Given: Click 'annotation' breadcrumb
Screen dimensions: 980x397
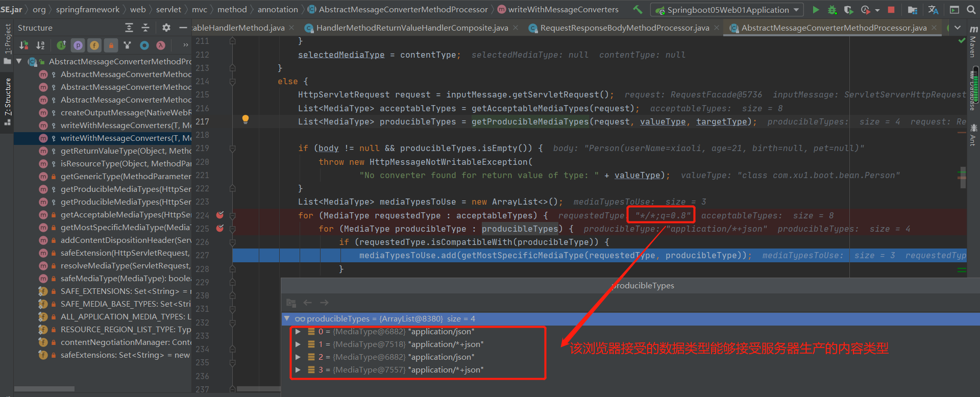Looking at the screenshot, I should pyautogui.click(x=278, y=9).
